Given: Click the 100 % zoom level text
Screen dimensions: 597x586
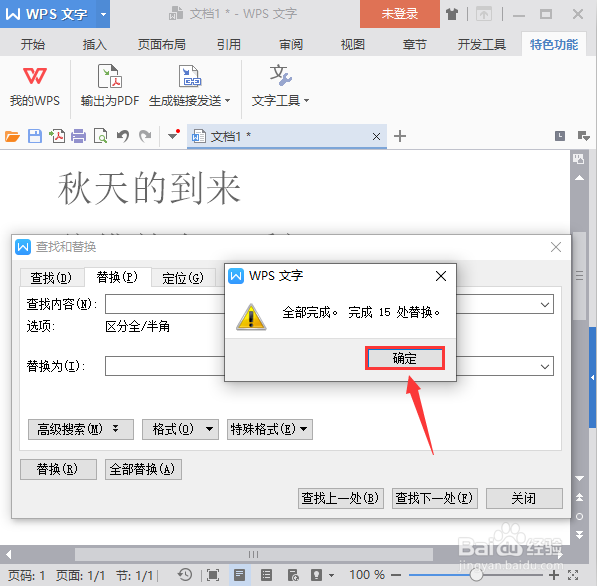Looking at the screenshot, I should (367, 575).
